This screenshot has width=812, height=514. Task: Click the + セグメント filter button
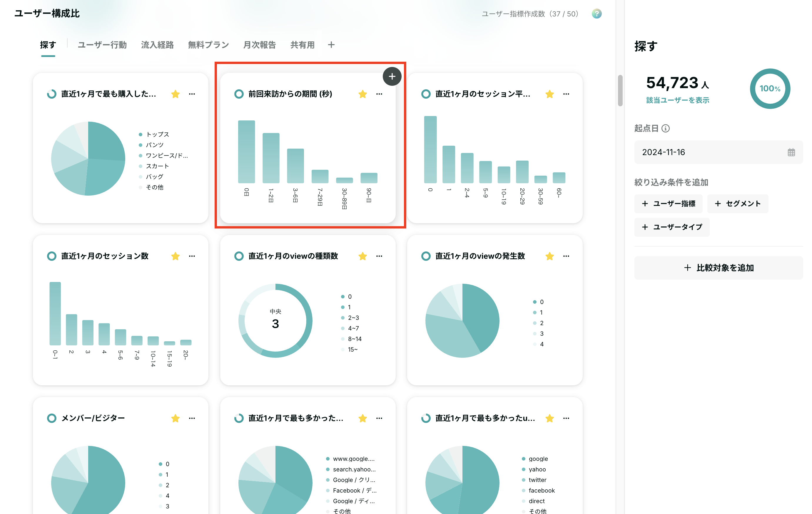[738, 204]
